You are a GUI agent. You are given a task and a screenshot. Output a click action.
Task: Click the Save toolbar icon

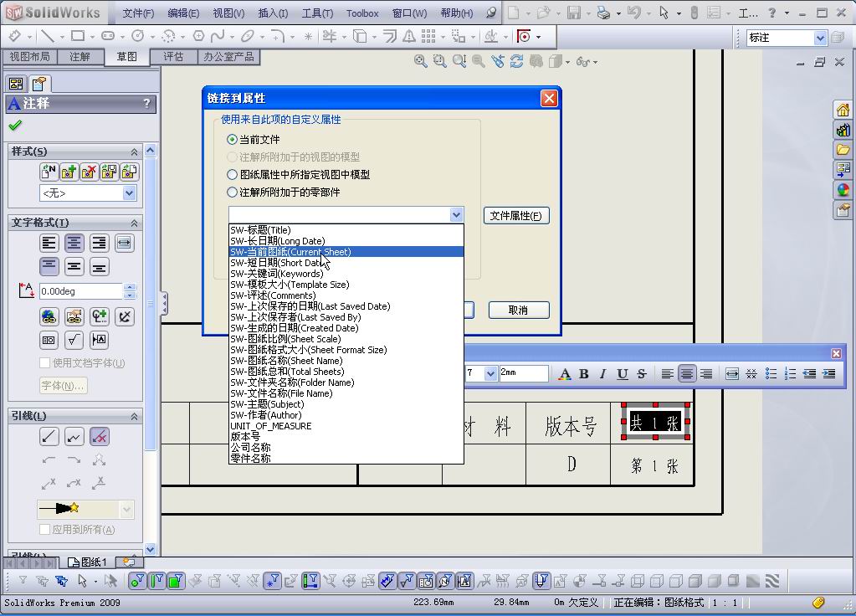pos(574,13)
